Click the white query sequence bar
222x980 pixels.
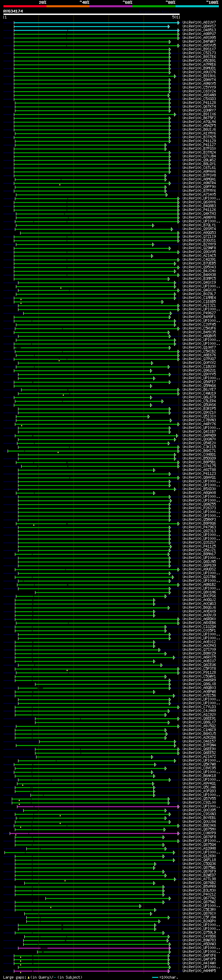click(x=91, y=15)
